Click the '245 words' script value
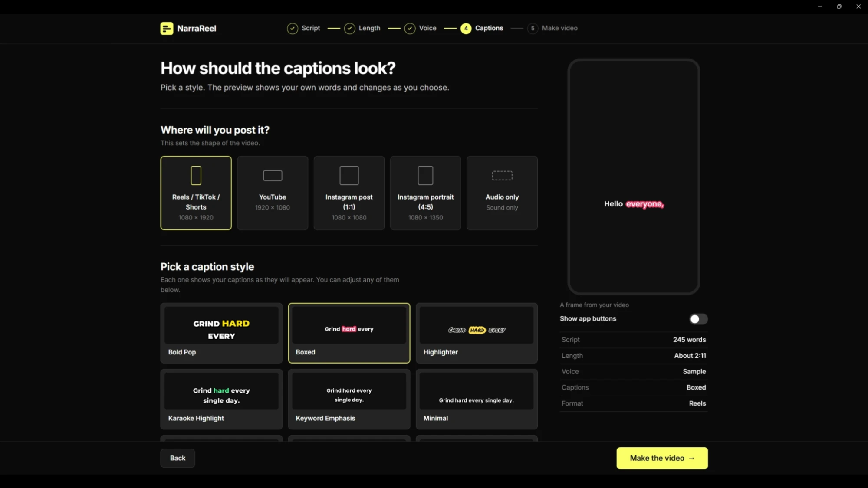 (x=689, y=340)
